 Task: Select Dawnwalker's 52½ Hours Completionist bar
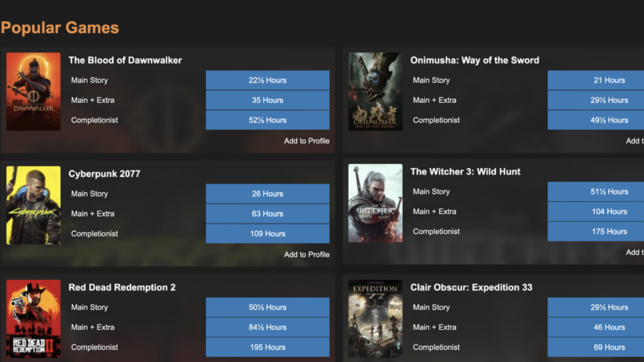pyautogui.click(x=267, y=120)
